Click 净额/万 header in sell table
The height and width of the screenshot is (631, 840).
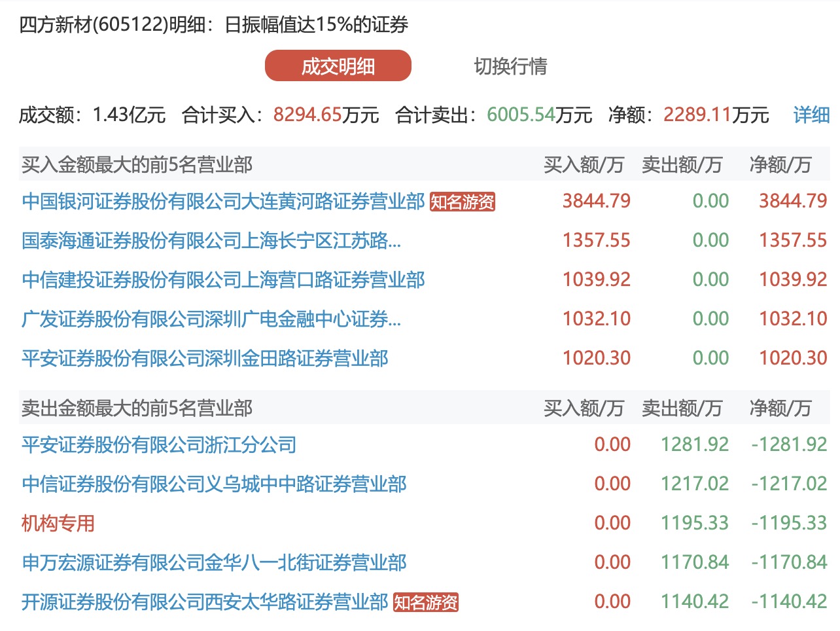(x=780, y=408)
